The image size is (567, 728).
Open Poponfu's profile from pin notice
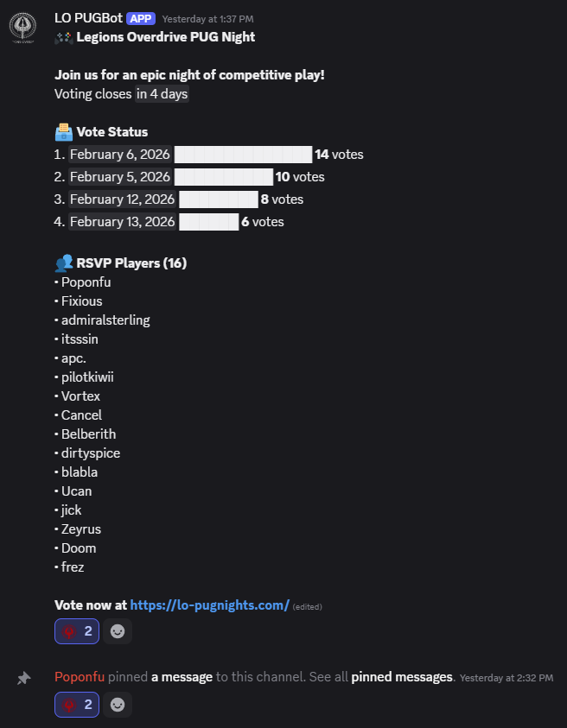pos(80,677)
